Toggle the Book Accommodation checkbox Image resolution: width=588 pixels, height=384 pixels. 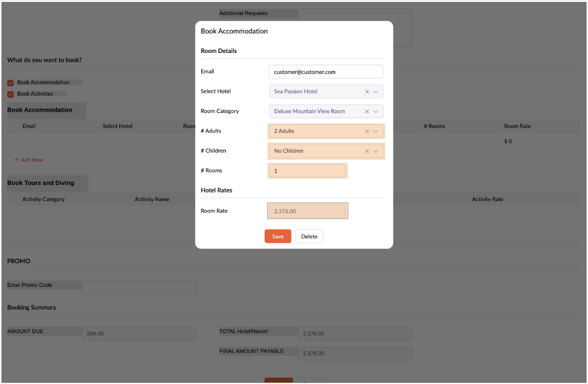coord(10,83)
